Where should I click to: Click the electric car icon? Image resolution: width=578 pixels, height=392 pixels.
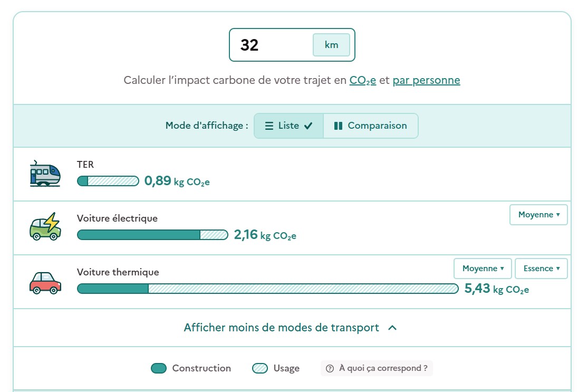45,226
